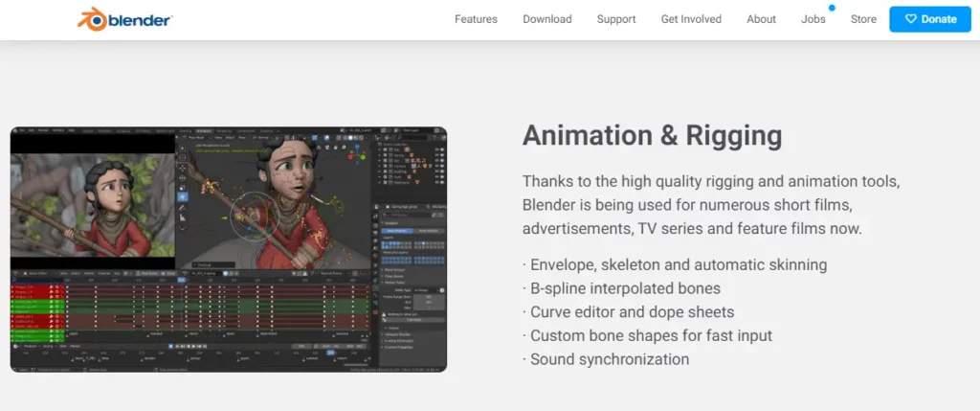Image resolution: width=980 pixels, height=411 pixels.
Task: Select the highlighted blue tool in viewport toolbar
Action: tap(183, 196)
